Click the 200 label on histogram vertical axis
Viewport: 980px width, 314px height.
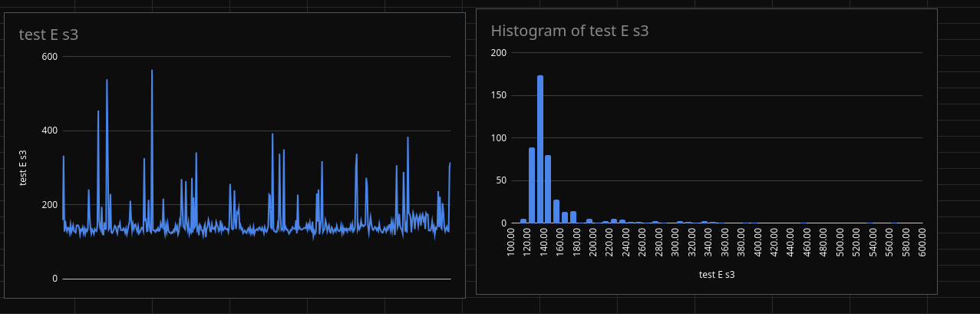[499, 53]
